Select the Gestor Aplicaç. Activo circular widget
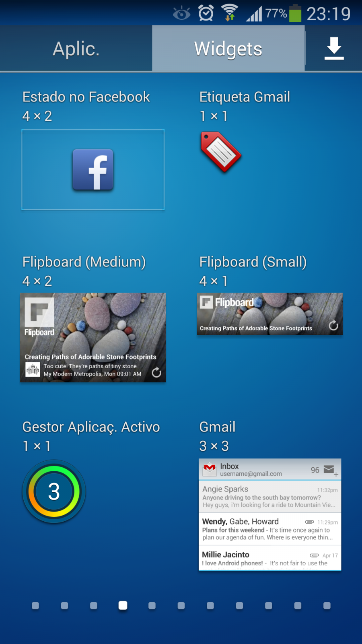This screenshot has width=362, height=644. (x=54, y=491)
